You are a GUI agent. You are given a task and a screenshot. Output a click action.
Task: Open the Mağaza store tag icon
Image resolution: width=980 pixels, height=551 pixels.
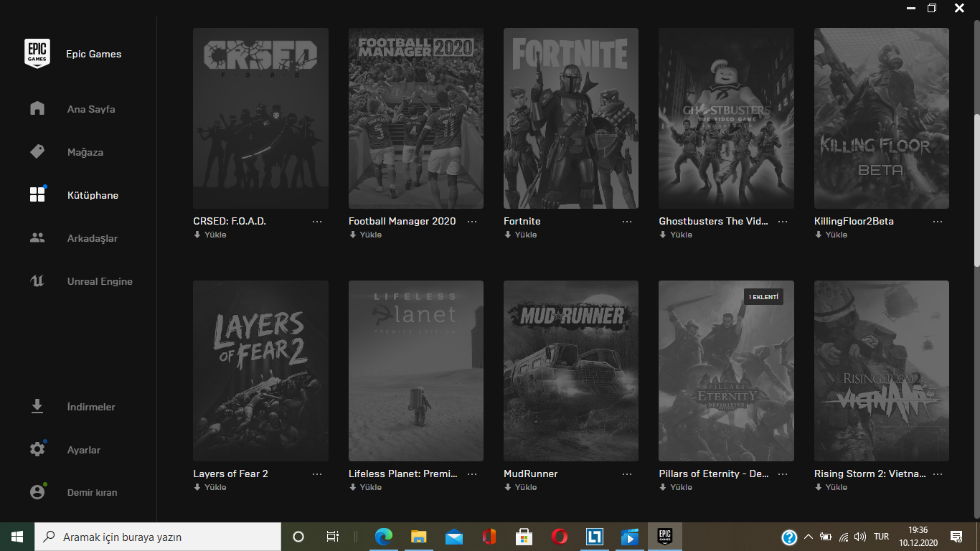pos(37,152)
